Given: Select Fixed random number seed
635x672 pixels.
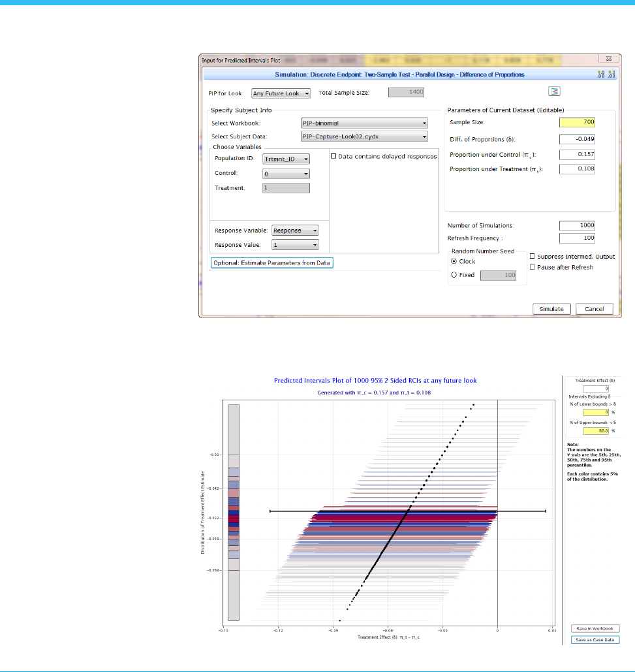Looking at the screenshot, I should tap(454, 275).
